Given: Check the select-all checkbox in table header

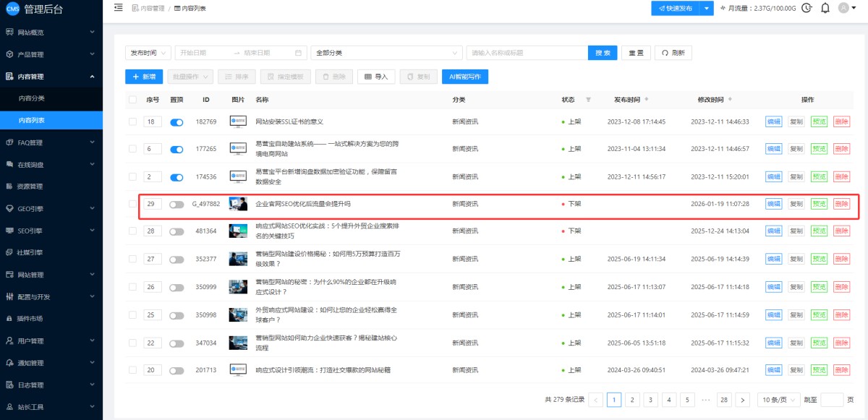Looking at the screenshot, I should 132,100.
